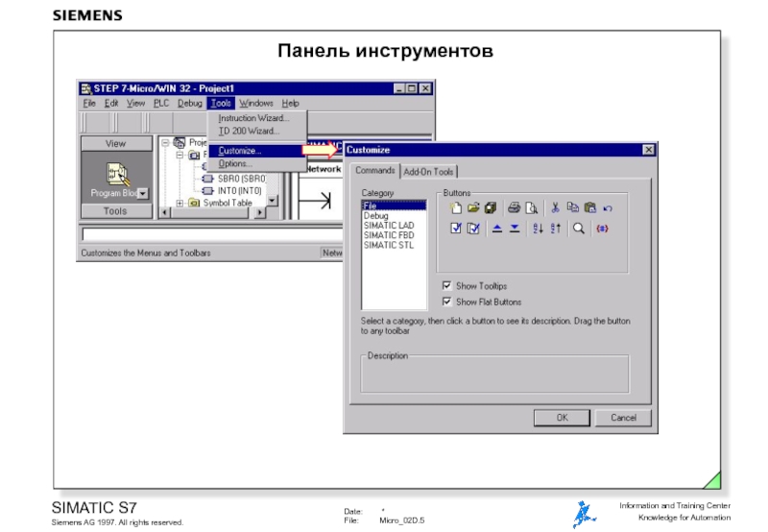The height and width of the screenshot is (532, 768).
Task: Click the STEP 7-Micro/WIN title bar app icon
Action: (86, 88)
